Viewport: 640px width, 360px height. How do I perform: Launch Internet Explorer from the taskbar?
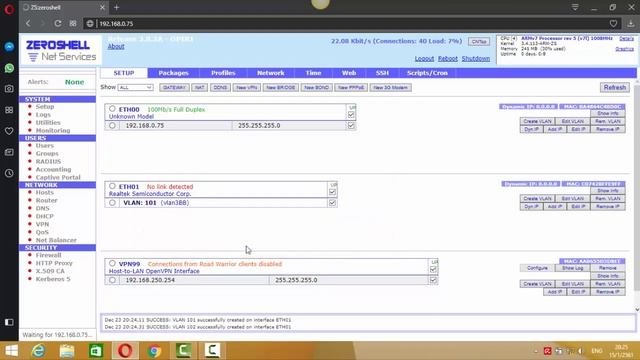39,351
